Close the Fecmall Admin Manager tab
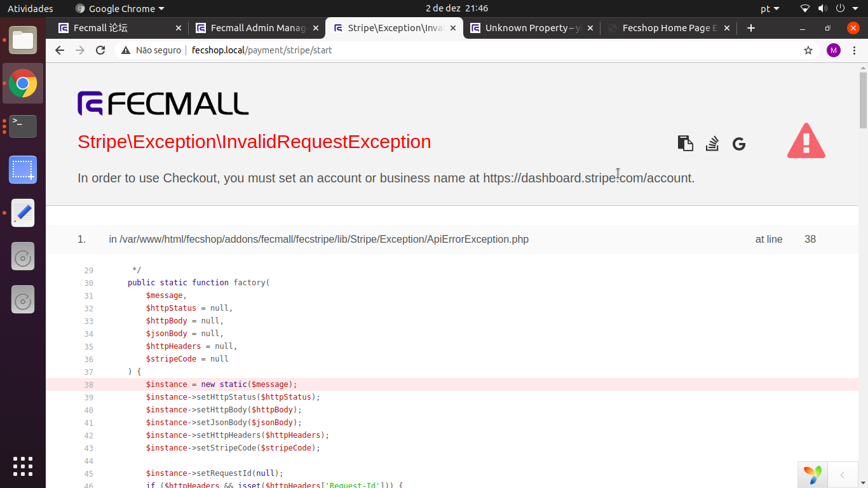This screenshot has height=488, width=868. coord(316,28)
